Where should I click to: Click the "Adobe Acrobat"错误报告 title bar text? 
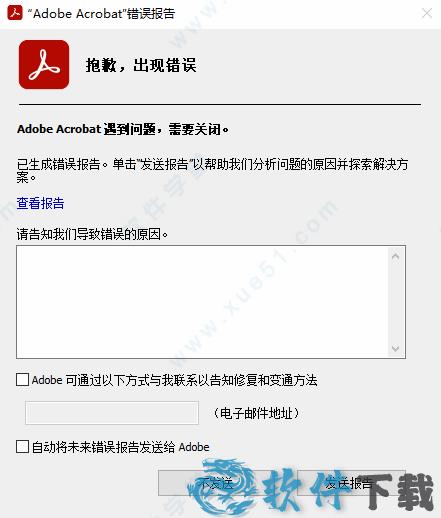tap(101, 14)
